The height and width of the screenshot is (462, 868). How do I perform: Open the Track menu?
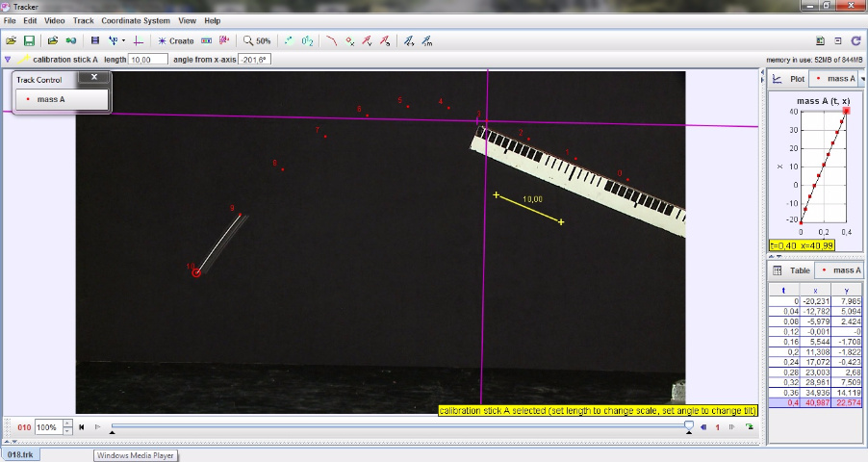pos(83,20)
